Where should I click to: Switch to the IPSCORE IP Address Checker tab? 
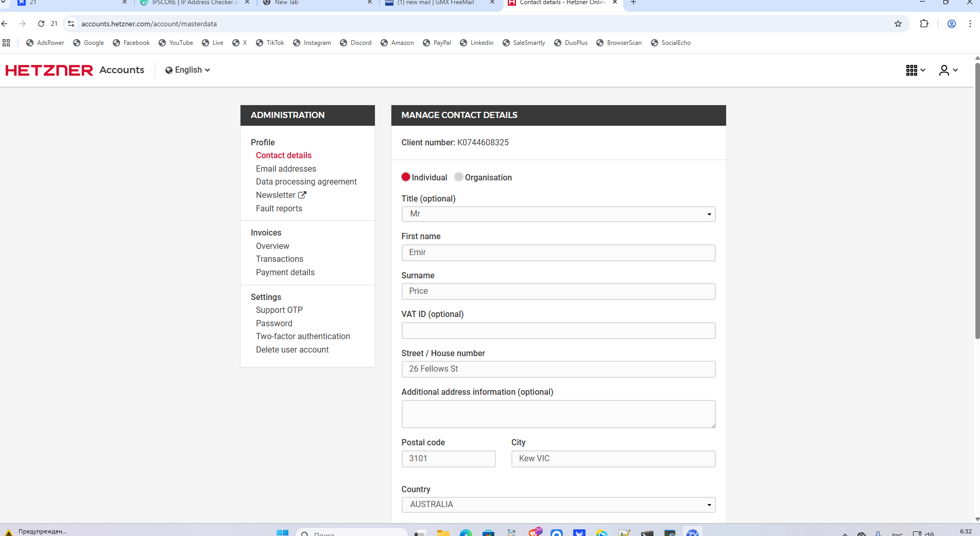(194, 3)
